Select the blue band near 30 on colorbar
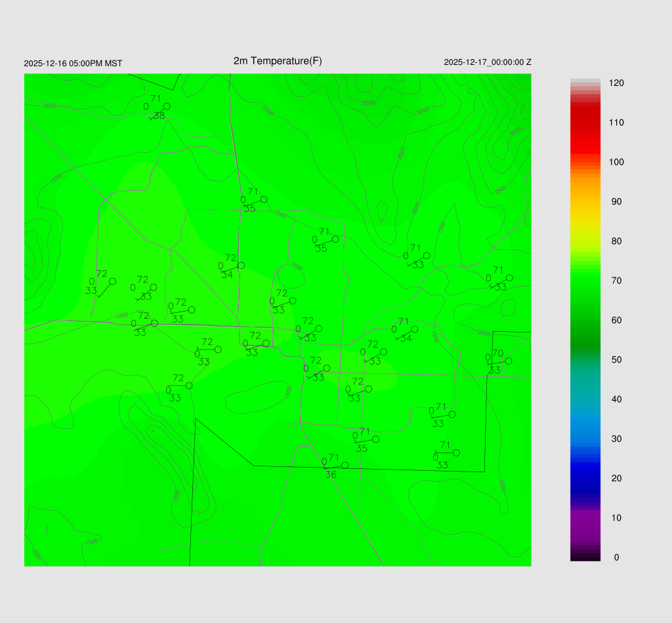Viewport: 672px width, 623px height. 585,439
